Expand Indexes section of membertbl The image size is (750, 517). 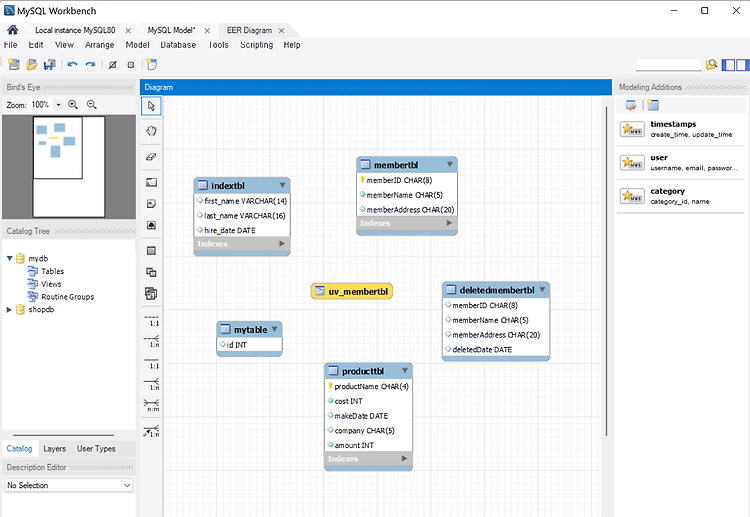coord(449,223)
